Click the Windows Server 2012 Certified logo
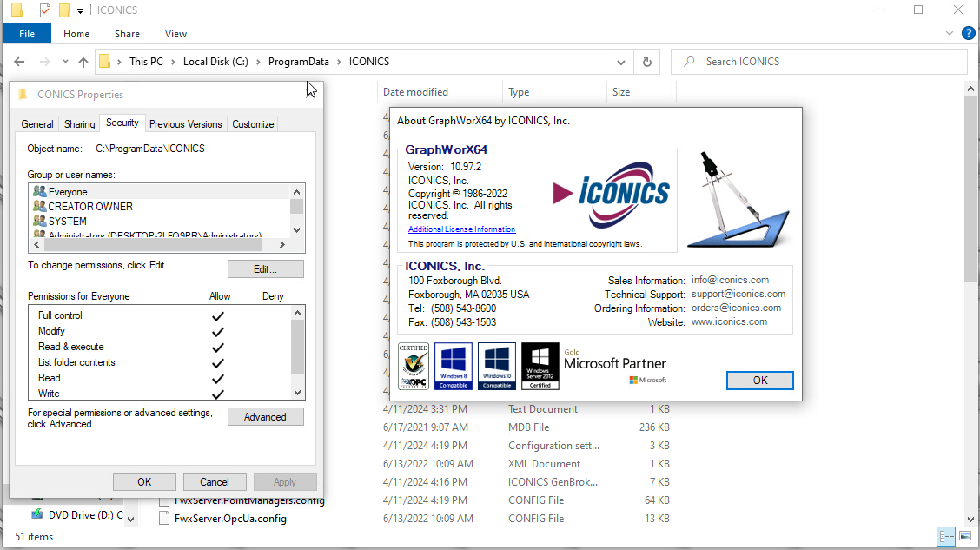The height and width of the screenshot is (550, 980). tap(540, 366)
